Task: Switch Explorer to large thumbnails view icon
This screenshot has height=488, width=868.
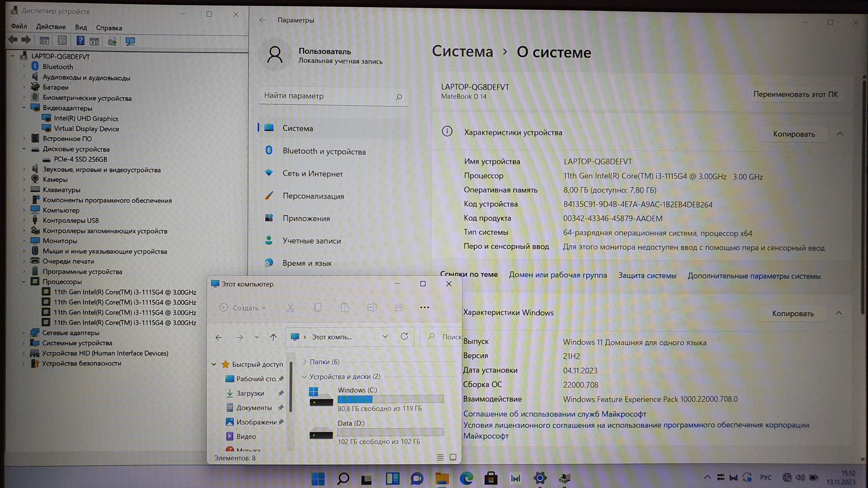Action: click(453, 457)
